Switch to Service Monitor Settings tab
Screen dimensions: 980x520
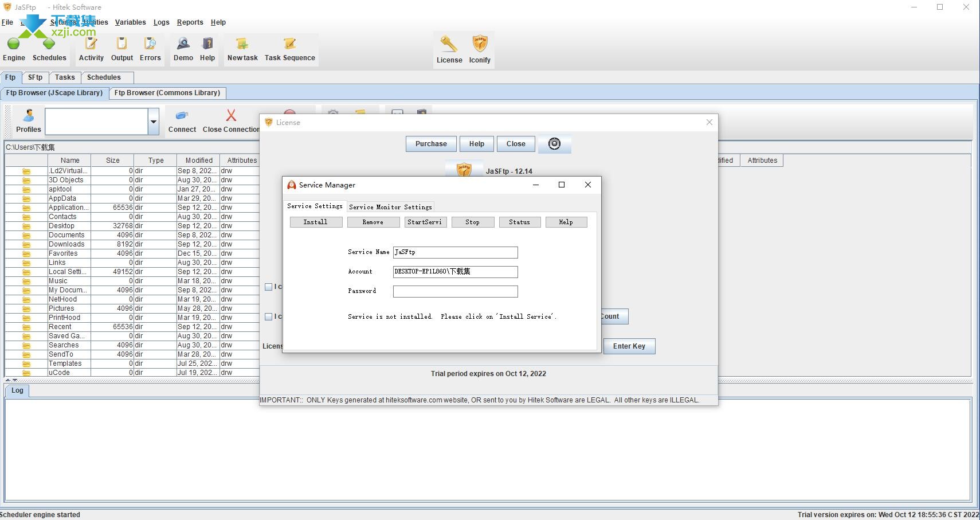click(390, 207)
